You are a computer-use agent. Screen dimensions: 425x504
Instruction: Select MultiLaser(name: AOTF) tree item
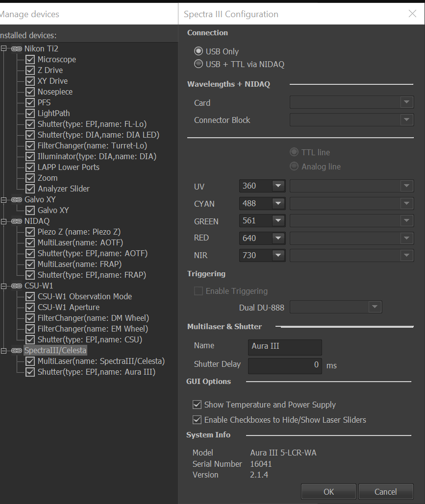(x=80, y=242)
